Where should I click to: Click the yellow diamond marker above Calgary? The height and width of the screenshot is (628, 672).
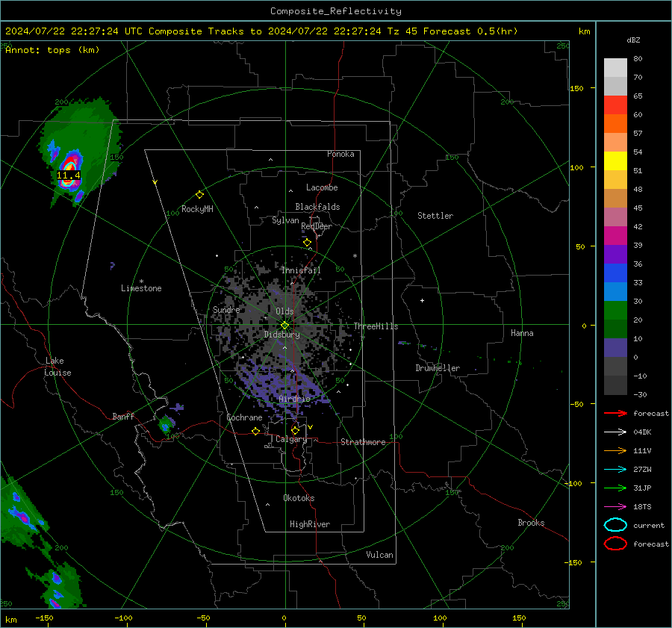[x=295, y=430]
